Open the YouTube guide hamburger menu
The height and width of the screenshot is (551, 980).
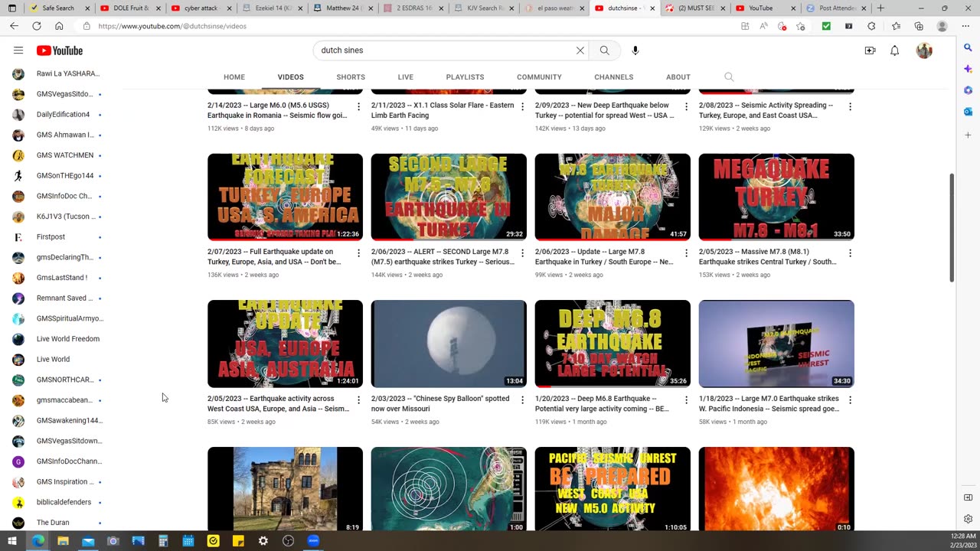(x=18, y=51)
